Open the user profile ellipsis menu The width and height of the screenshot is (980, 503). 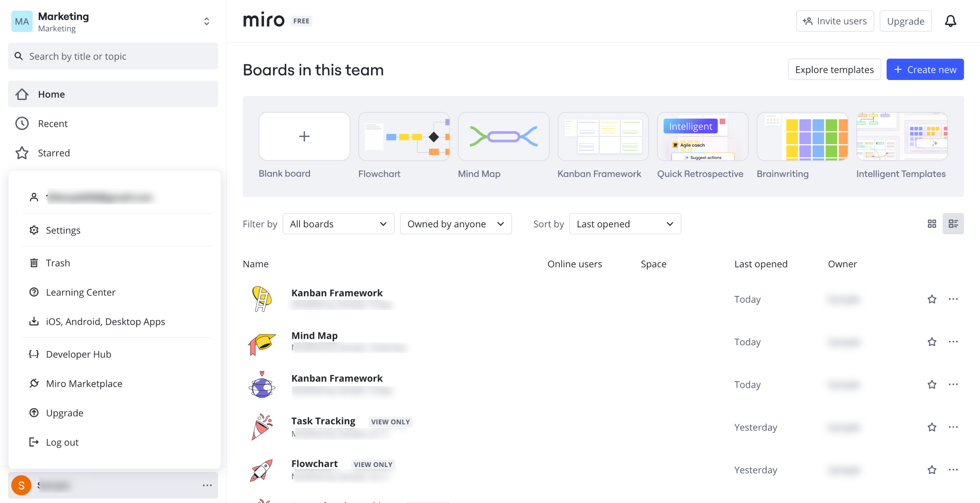pos(207,485)
